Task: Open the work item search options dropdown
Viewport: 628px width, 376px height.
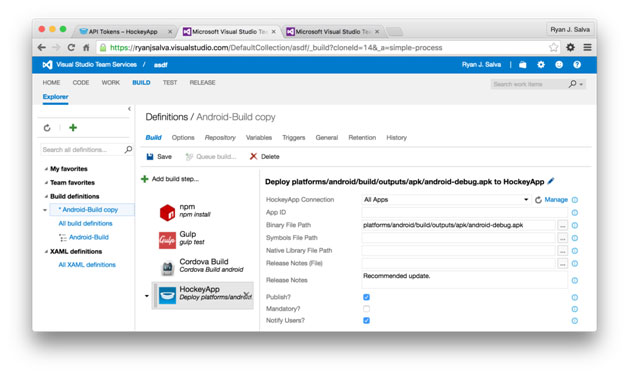Action: point(581,84)
